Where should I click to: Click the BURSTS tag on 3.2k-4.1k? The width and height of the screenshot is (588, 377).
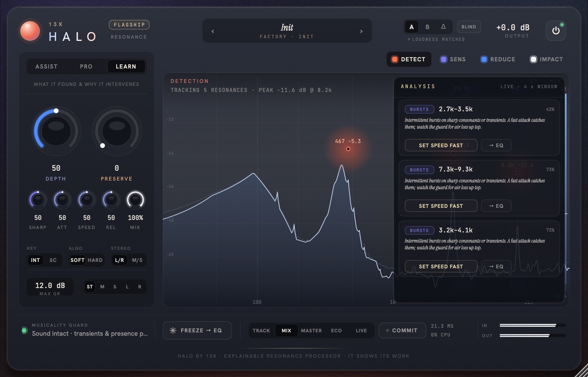click(419, 230)
